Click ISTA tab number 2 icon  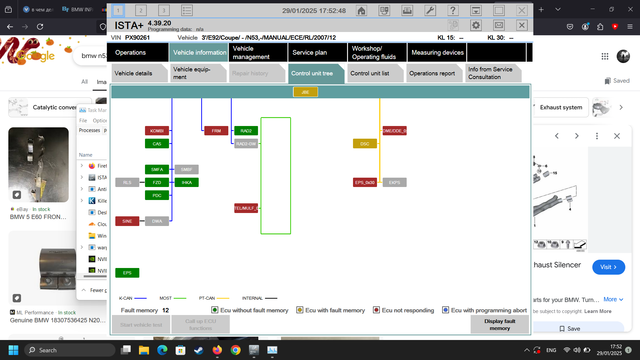point(141,11)
